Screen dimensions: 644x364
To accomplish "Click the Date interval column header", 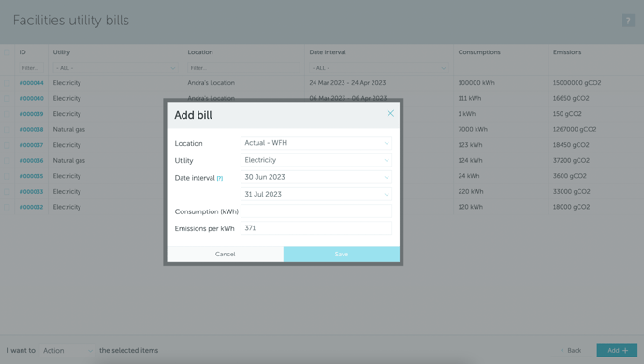I will pos(328,52).
